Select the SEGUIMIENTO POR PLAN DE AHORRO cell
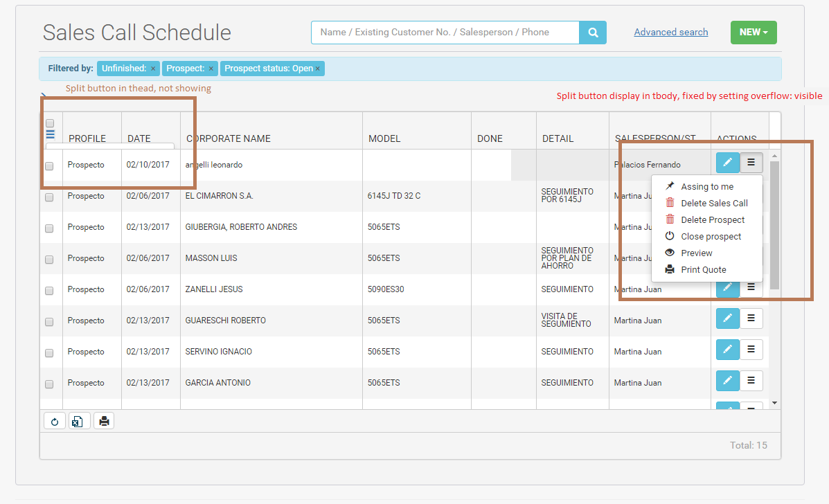Viewport: 829px width, 504px height. [x=573, y=258]
